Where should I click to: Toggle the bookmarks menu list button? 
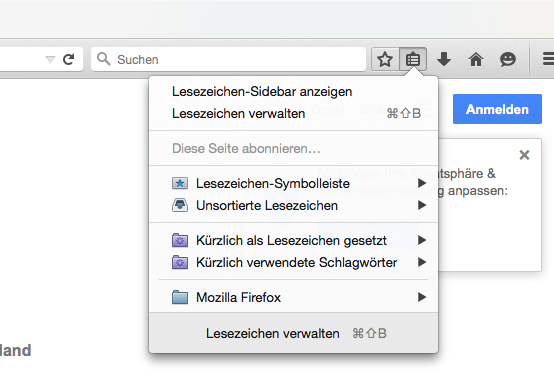413,59
